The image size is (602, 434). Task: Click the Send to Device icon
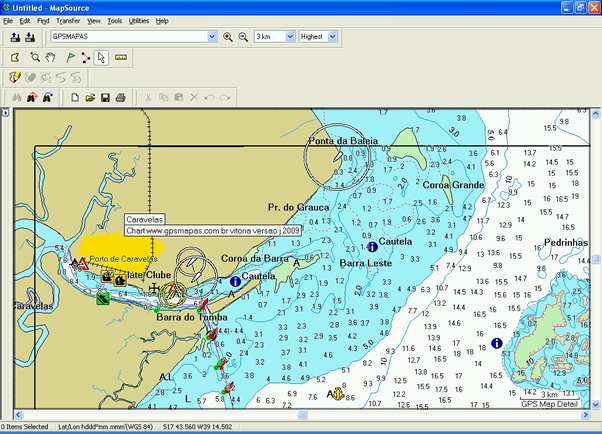tap(15, 37)
